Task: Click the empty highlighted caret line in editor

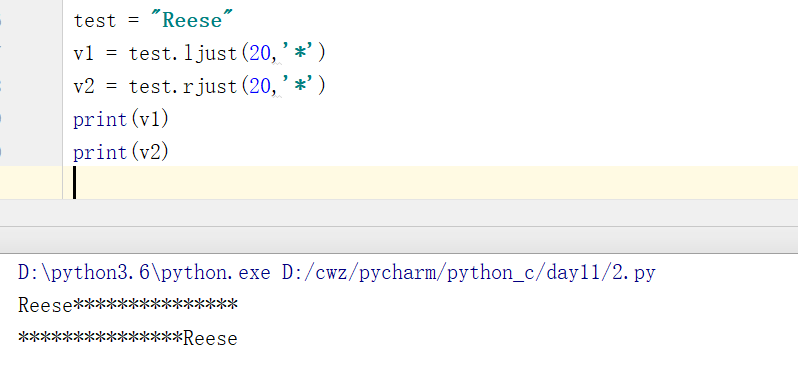Action: (x=430, y=182)
